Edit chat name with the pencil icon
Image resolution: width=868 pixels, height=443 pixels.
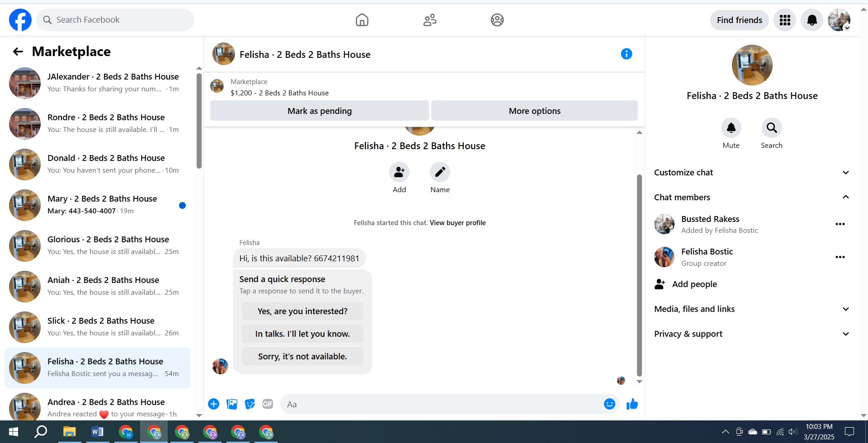tap(440, 172)
